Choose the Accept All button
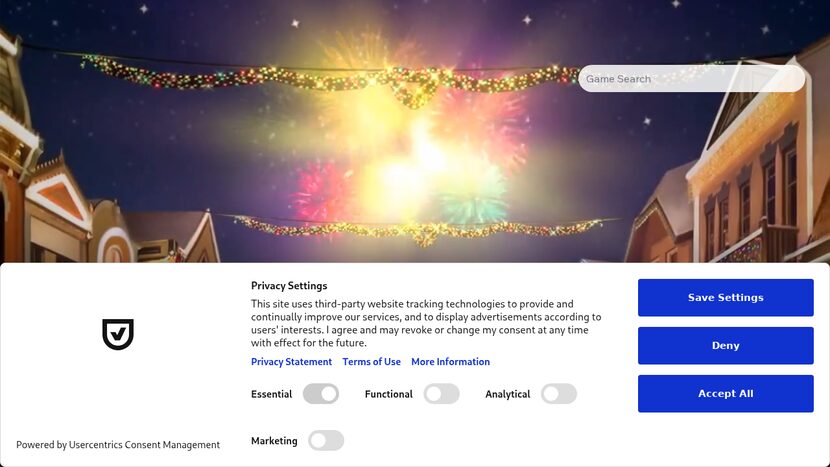 [725, 393]
